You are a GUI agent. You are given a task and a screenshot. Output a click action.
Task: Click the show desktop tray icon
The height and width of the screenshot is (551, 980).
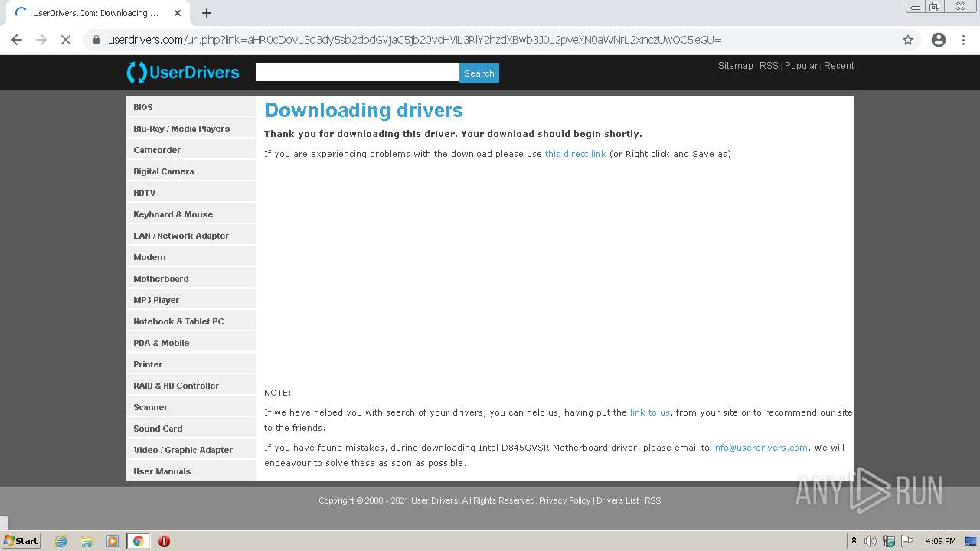(x=971, y=541)
